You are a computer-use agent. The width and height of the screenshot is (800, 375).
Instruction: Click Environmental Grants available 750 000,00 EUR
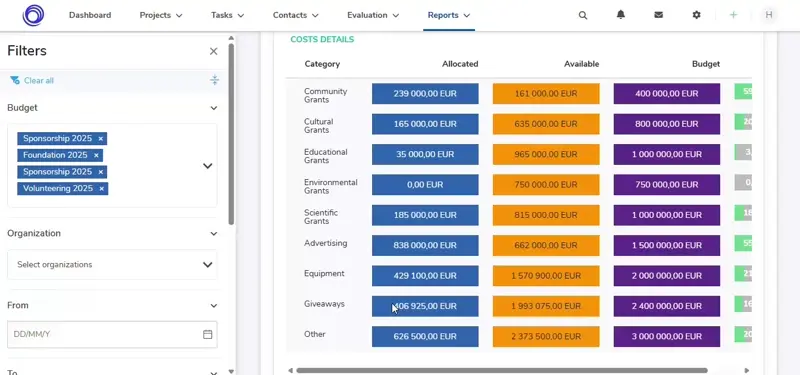(546, 185)
